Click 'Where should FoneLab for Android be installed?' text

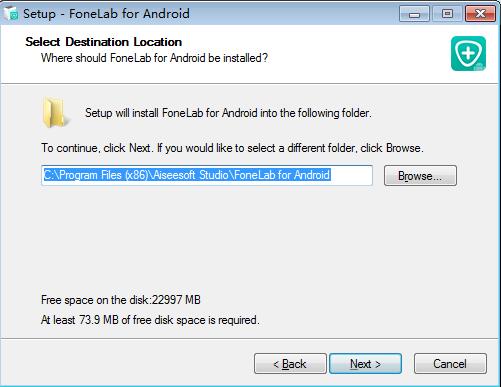(154, 58)
